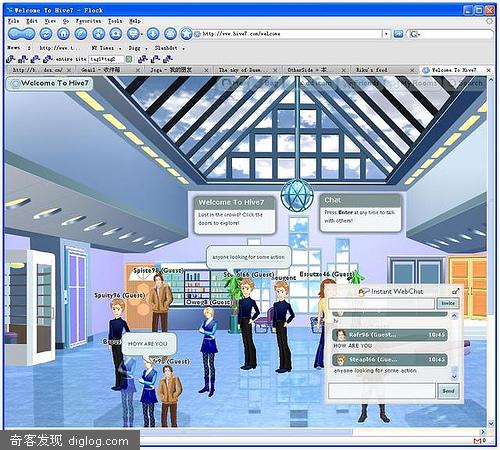Go to the home page icon
Screen dimensions: 500x450
coord(63,34)
